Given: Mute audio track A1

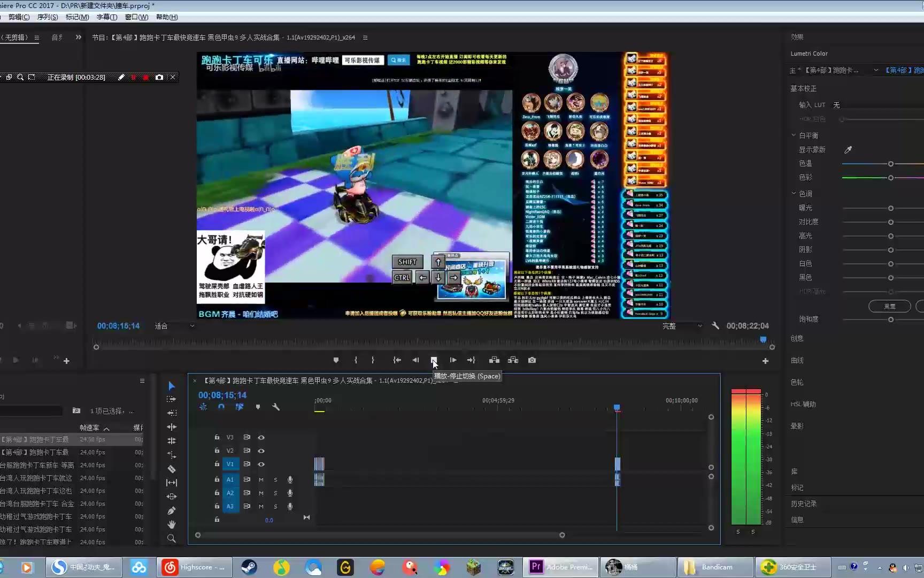Looking at the screenshot, I should coord(261,480).
